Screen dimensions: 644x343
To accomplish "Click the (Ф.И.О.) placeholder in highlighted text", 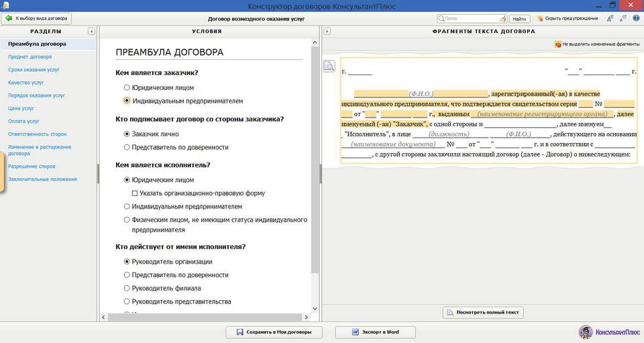I will coord(421,94).
